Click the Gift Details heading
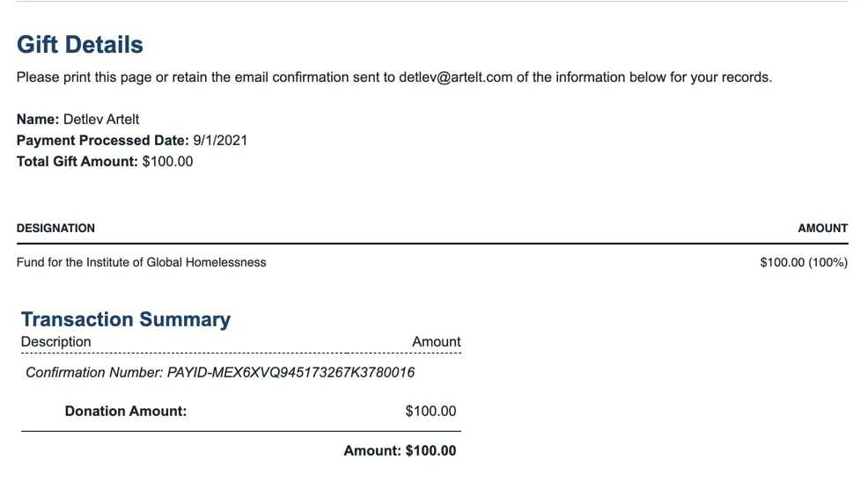 pos(80,45)
